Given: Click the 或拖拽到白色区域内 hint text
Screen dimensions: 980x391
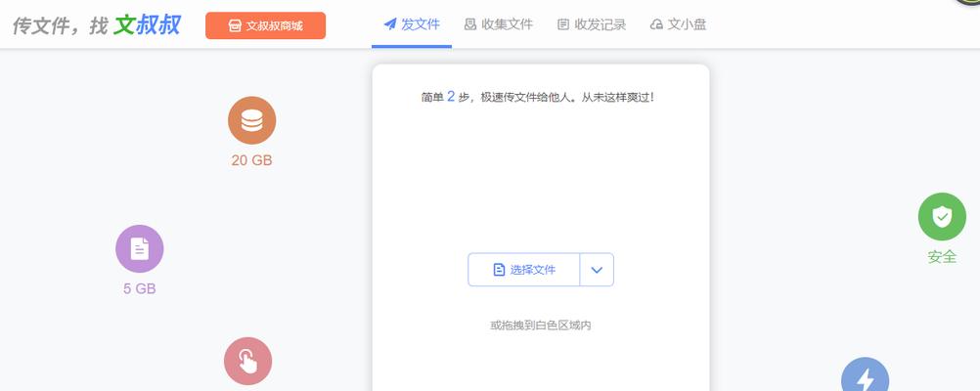Looking at the screenshot, I should tap(540, 325).
